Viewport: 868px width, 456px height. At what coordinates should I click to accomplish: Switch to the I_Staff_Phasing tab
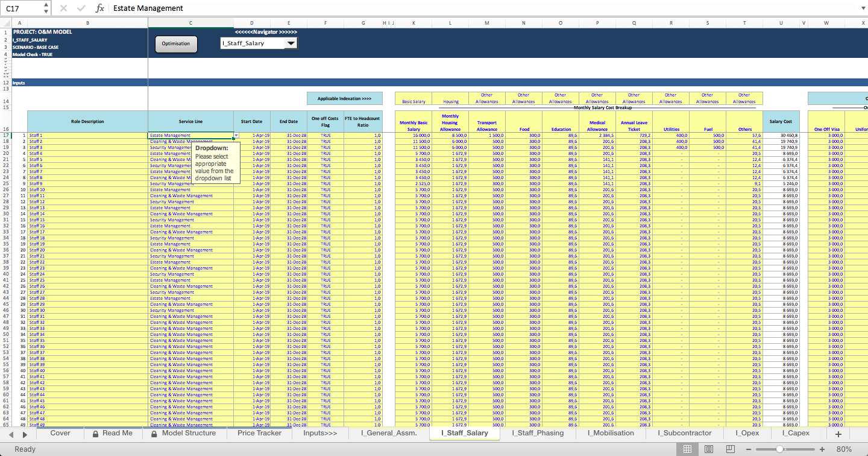point(538,433)
